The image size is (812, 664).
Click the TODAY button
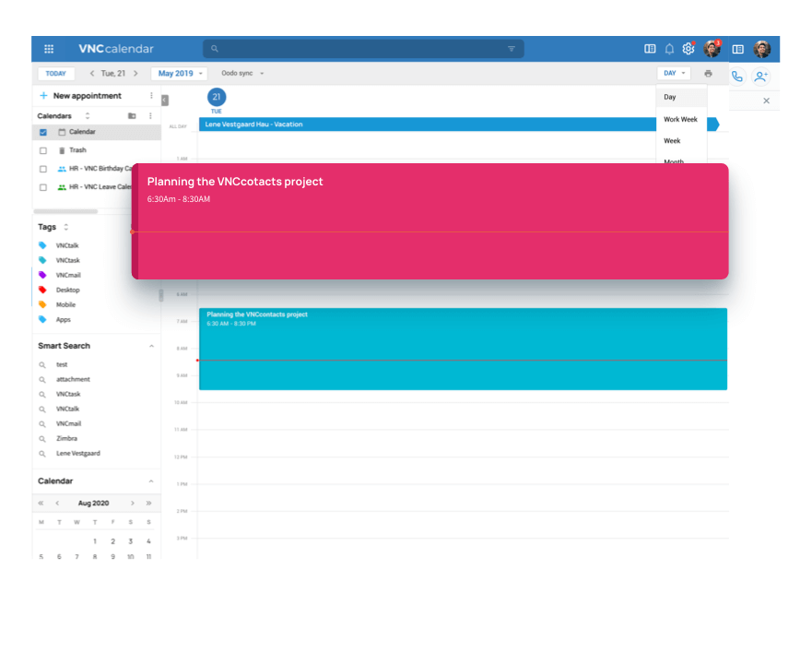tap(56, 74)
